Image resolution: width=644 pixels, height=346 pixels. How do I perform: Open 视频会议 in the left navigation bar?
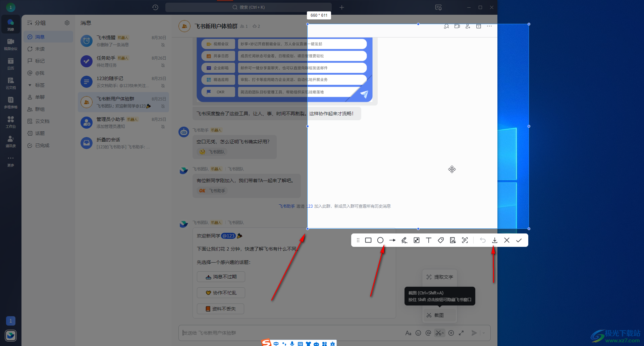click(11, 44)
